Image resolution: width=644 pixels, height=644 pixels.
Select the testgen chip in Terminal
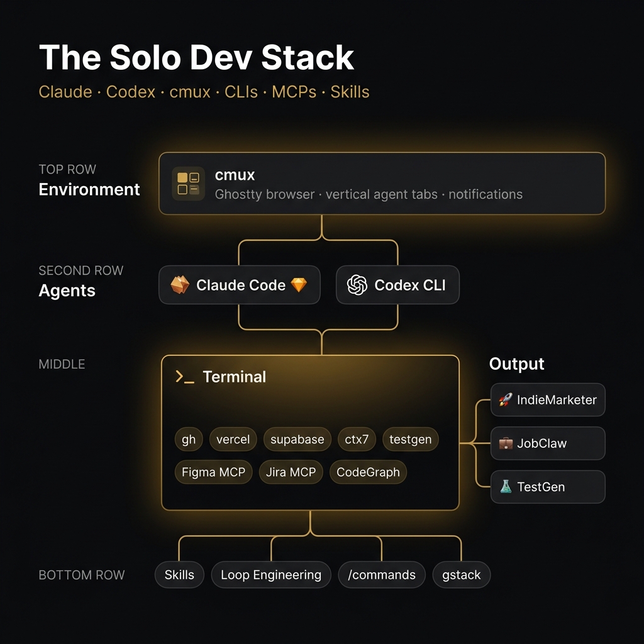(x=410, y=439)
